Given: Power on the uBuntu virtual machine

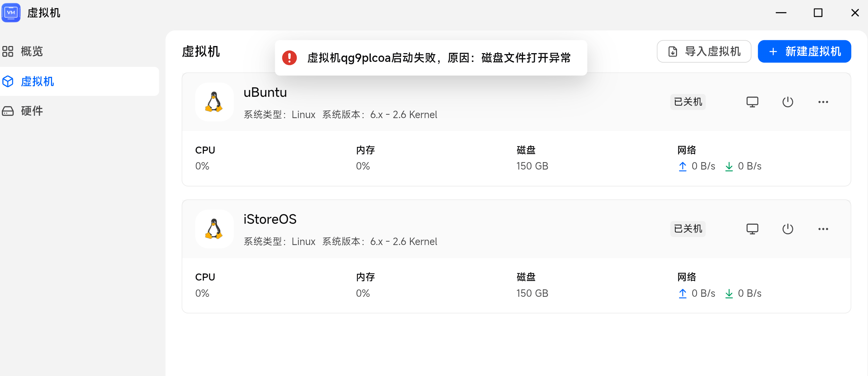Looking at the screenshot, I should pyautogui.click(x=788, y=102).
